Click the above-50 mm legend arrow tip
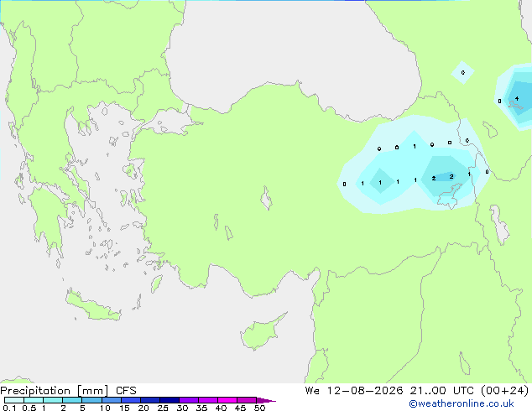This screenshot has height=411, width=532. [x=266, y=400]
